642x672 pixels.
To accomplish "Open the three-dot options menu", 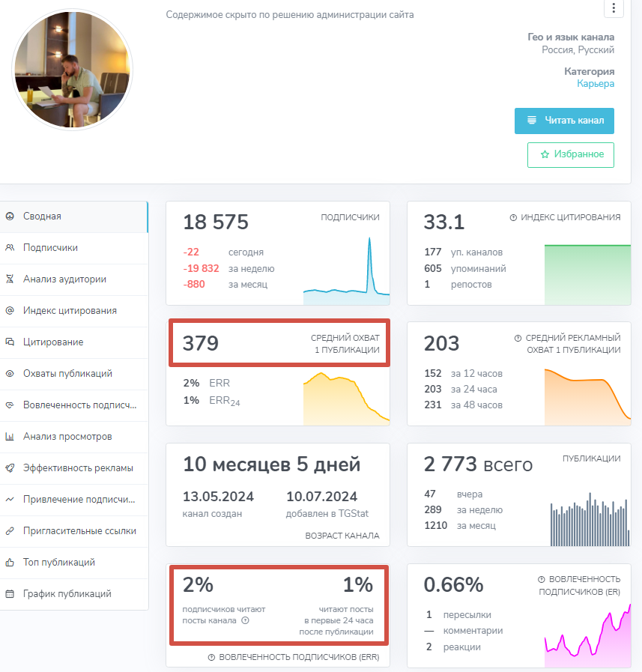I will click(614, 7).
